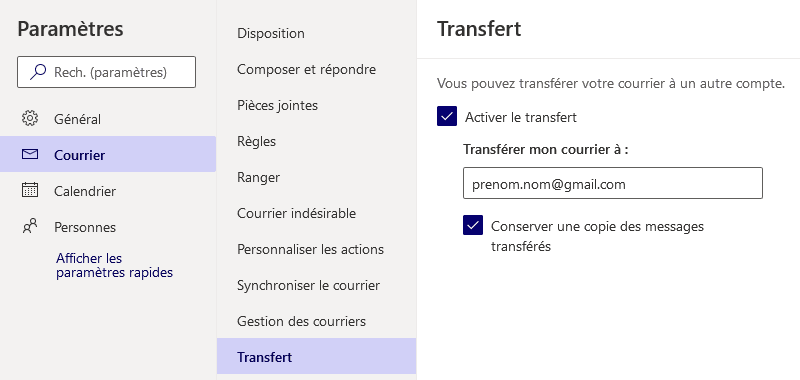
Task: Click the Calendrier calendar icon
Action: coord(30,190)
